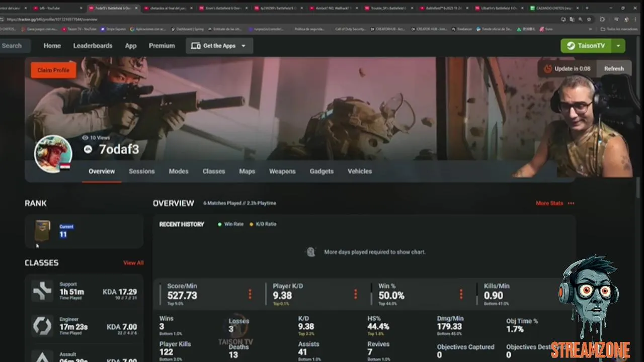Click the devices icon on Get the Apps
The image size is (644, 362).
click(x=196, y=46)
